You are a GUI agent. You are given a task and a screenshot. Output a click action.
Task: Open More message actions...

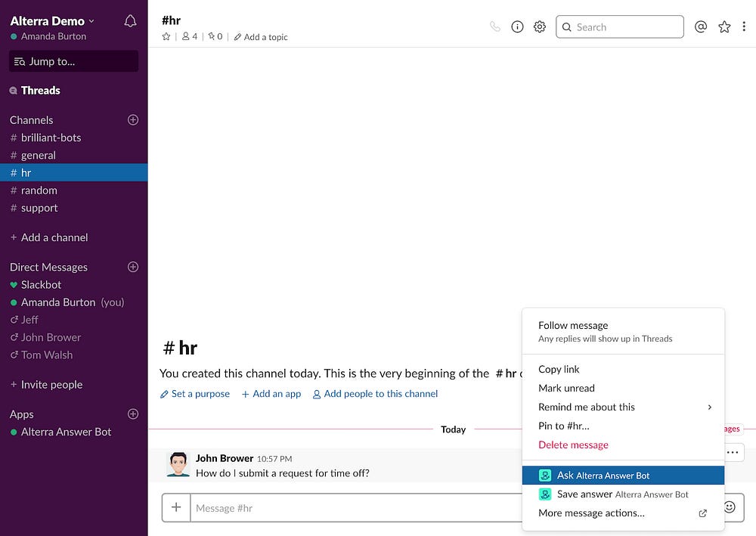[x=623, y=513]
